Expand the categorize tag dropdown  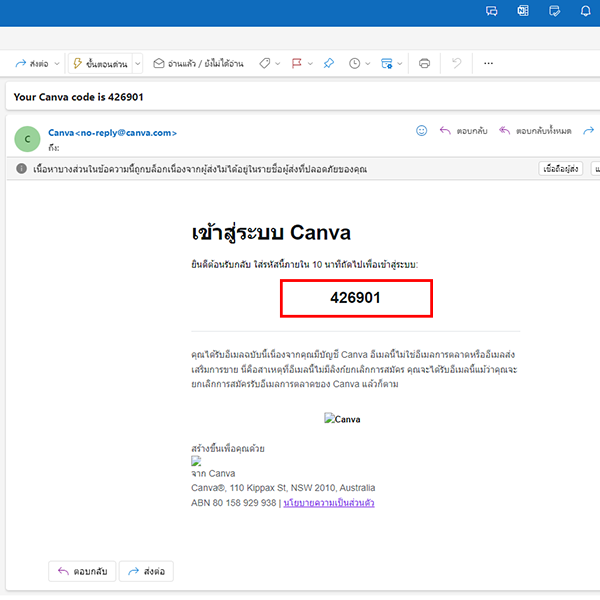278,64
